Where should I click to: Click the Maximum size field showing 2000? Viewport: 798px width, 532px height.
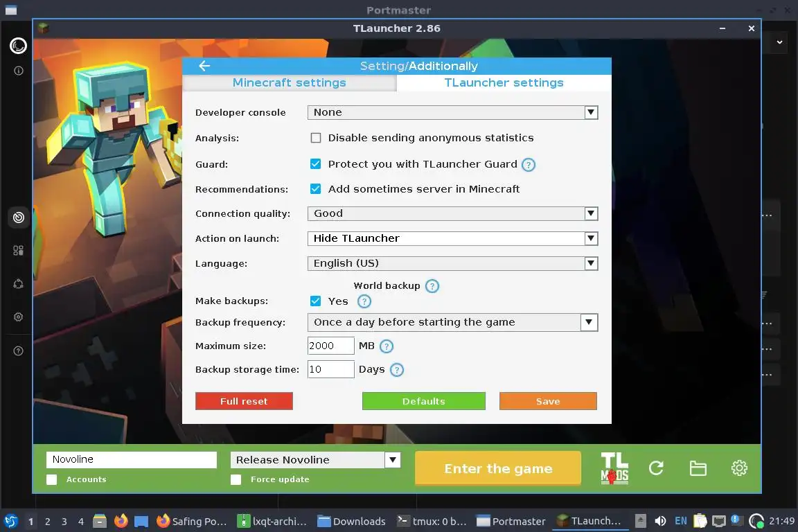point(331,346)
